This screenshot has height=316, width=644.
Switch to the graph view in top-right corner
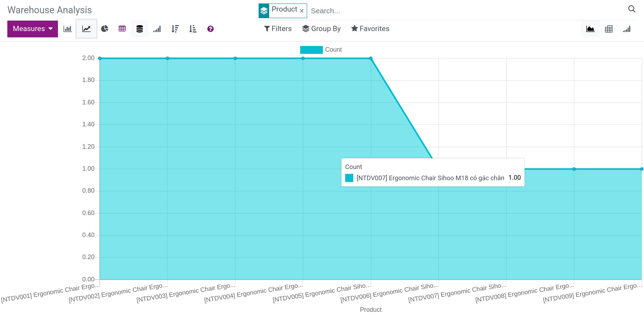pos(590,29)
